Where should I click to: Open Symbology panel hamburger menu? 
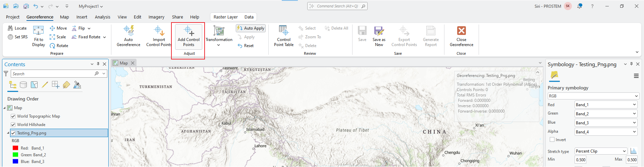(636, 76)
